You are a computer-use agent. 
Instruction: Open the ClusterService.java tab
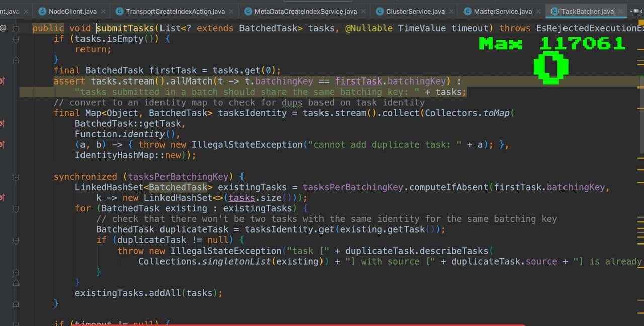pos(415,11)
